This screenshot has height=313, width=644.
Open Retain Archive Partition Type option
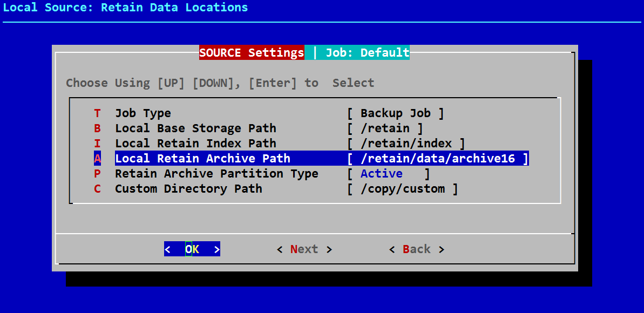pyautogui.click(x=216, y=174)
